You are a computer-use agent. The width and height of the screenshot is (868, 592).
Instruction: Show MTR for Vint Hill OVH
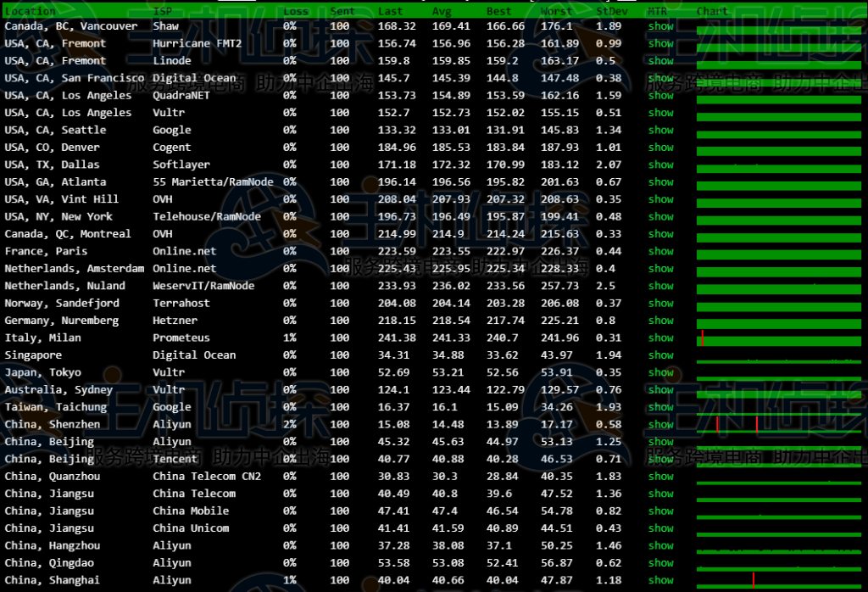661,199
